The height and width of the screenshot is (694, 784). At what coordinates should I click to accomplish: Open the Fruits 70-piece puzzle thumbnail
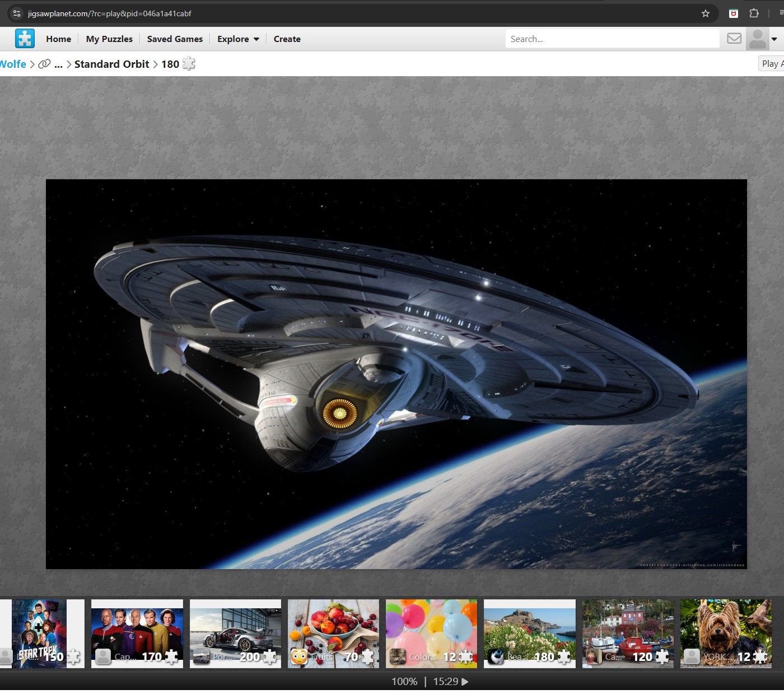click(333, 634)
